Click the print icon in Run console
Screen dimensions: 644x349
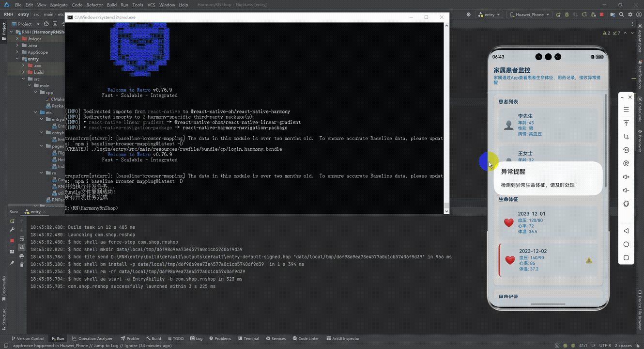tap(22, 256)
